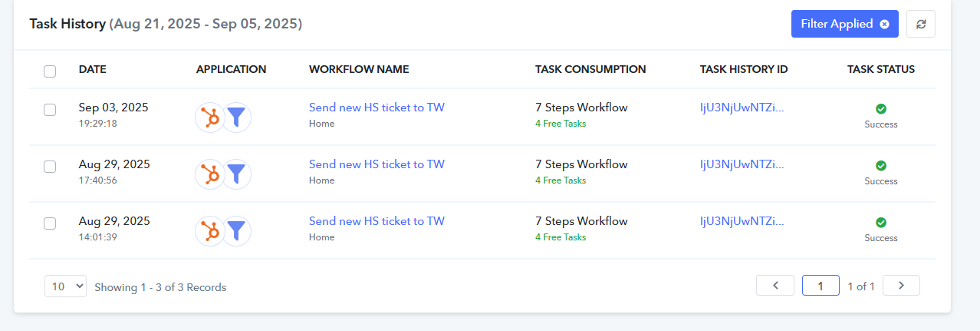This screenshot has width=980, height=331.
Task: Tick the checkbox for the Aug 29 14:01:39 task
Action: pos(50,223)
